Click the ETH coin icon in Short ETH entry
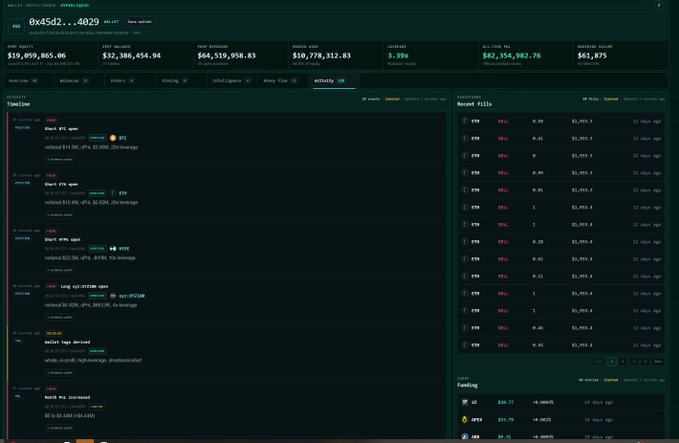 click(x=113, y=193)
